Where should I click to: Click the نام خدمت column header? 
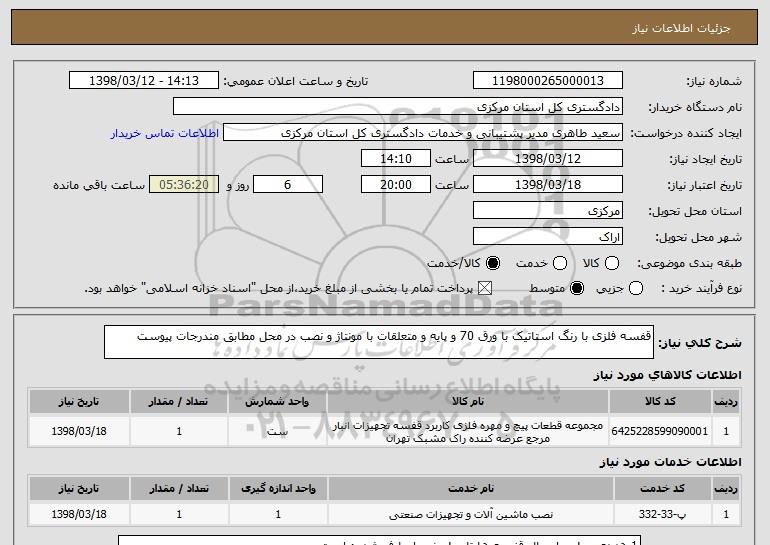(x=470, y=489)
